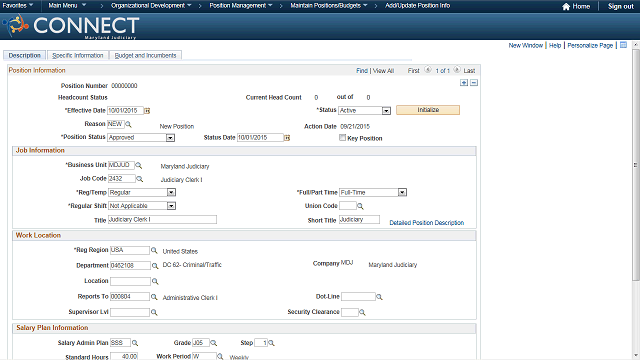Switch to Budget and Incumbents tab
Viewport: 640px width, 360px height.
coord(145,56)
